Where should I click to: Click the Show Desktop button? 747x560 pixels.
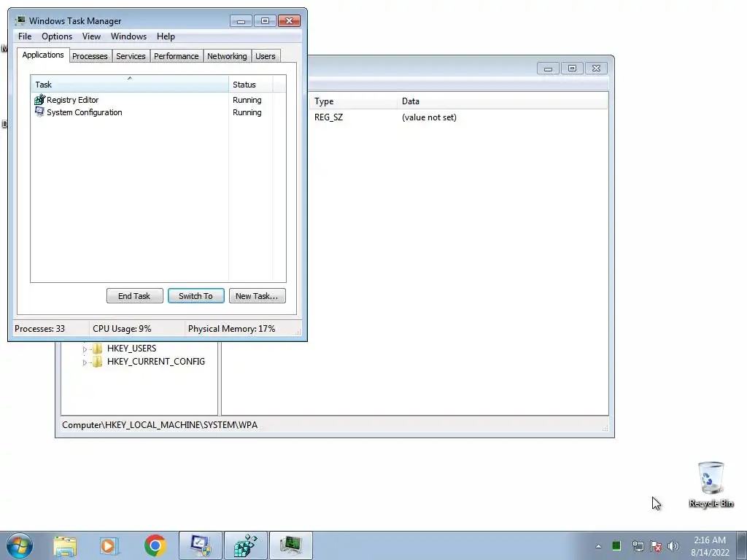[742, 545]
